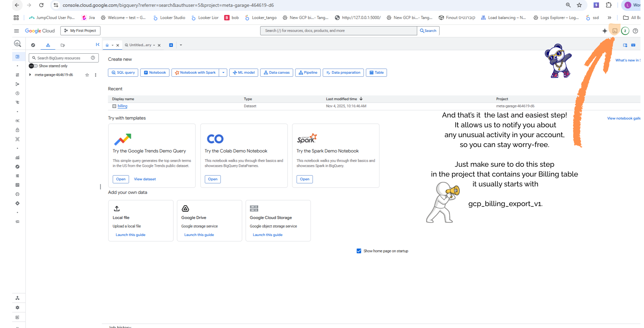Switch to the welcome home tab
The image size is (644, 328).
pos(107,44)
